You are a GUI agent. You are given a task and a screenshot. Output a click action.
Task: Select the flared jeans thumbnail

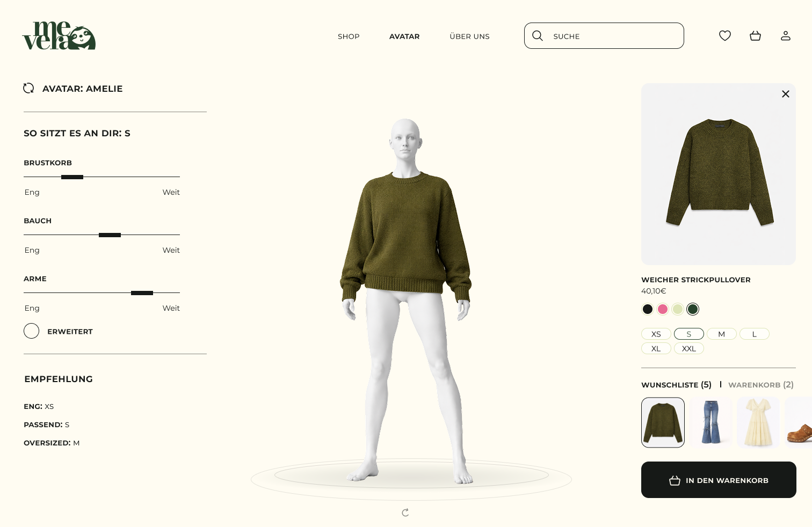[x=711, y=422]
